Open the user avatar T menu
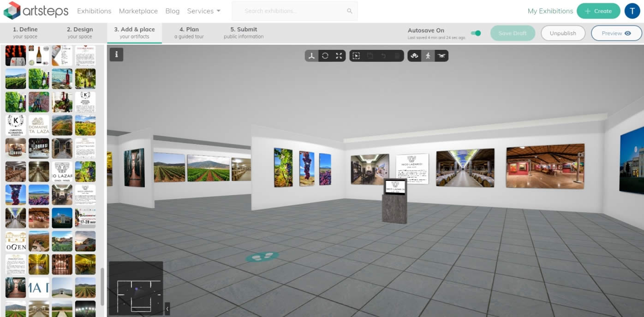Viewport: 644px width, 317px height. [x=632, y=11]
